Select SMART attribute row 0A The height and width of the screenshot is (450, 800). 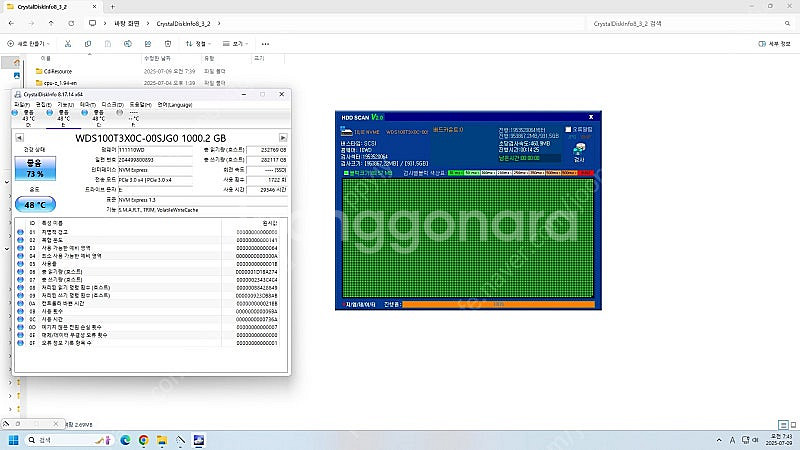tap(148, 304)
